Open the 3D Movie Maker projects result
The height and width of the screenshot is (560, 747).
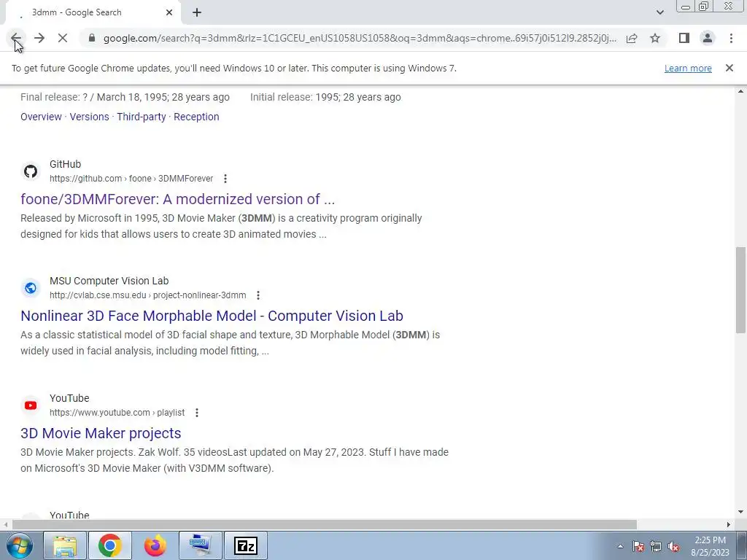click(x=101, y=433)
